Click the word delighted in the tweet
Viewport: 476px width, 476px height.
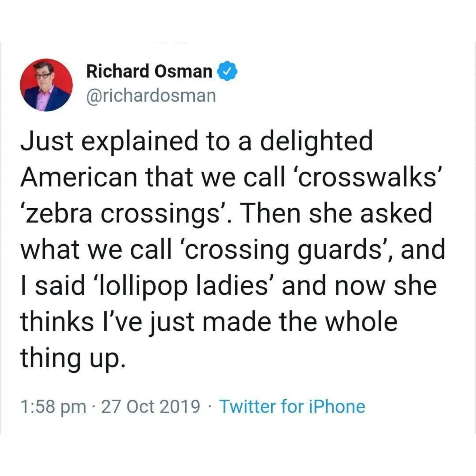coord(316,141)
